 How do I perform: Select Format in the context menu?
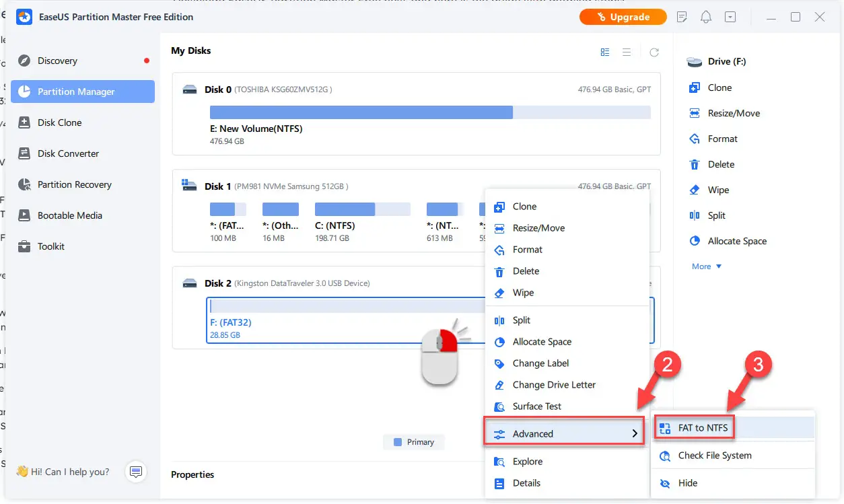[x=567, y=250]
